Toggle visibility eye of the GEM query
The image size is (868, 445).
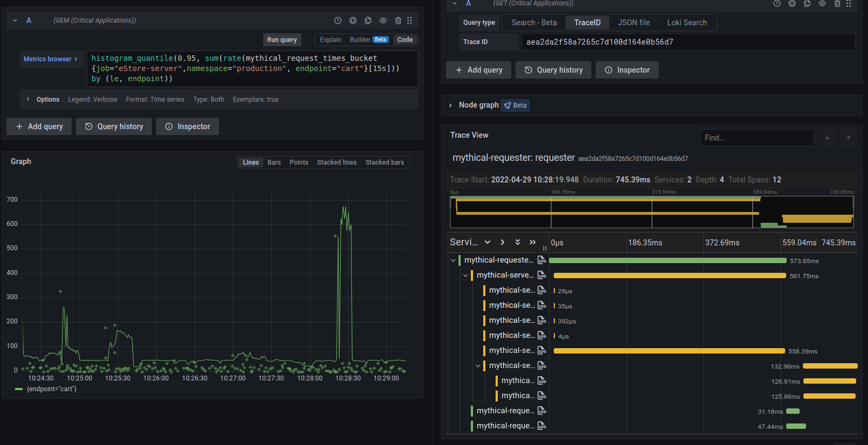click(x=383, y=20)
